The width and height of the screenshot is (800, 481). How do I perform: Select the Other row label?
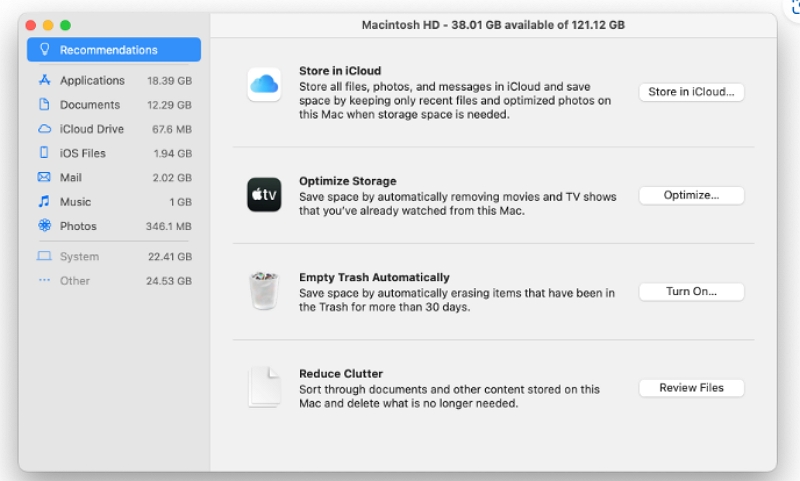74,281
